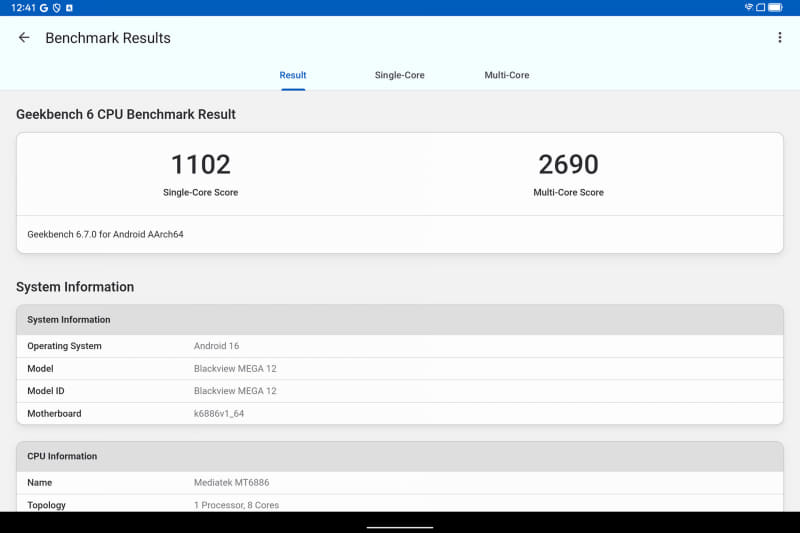This screenshot has width=800, height=533.
Task: Tap the Wi-Fi status icon
Action: point(748,7)
